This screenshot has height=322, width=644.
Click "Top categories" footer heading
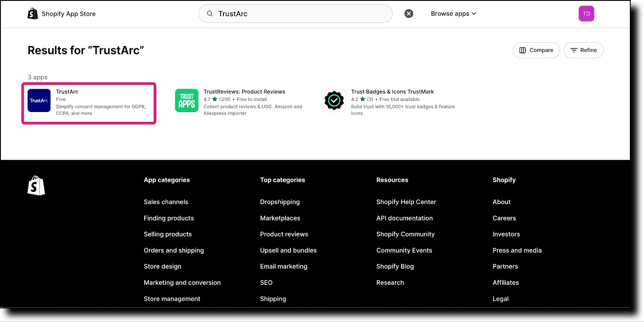pos(283,180)
